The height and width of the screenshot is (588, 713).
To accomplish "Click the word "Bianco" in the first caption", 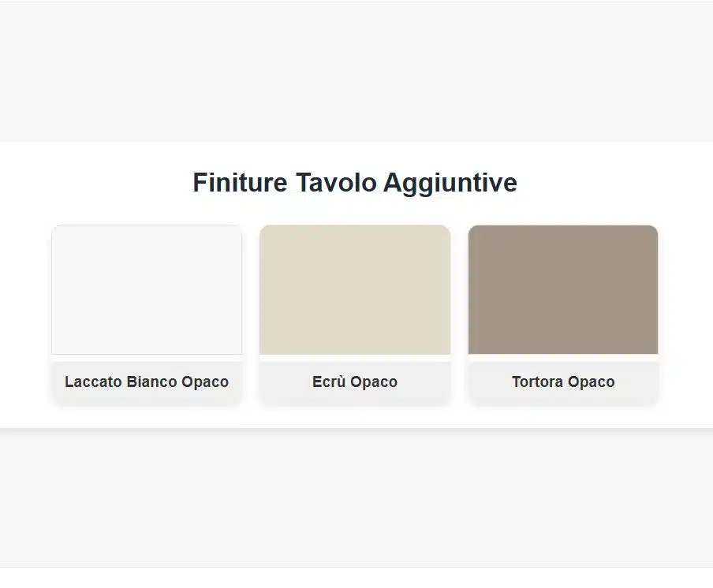I will [x=152, y=381].
